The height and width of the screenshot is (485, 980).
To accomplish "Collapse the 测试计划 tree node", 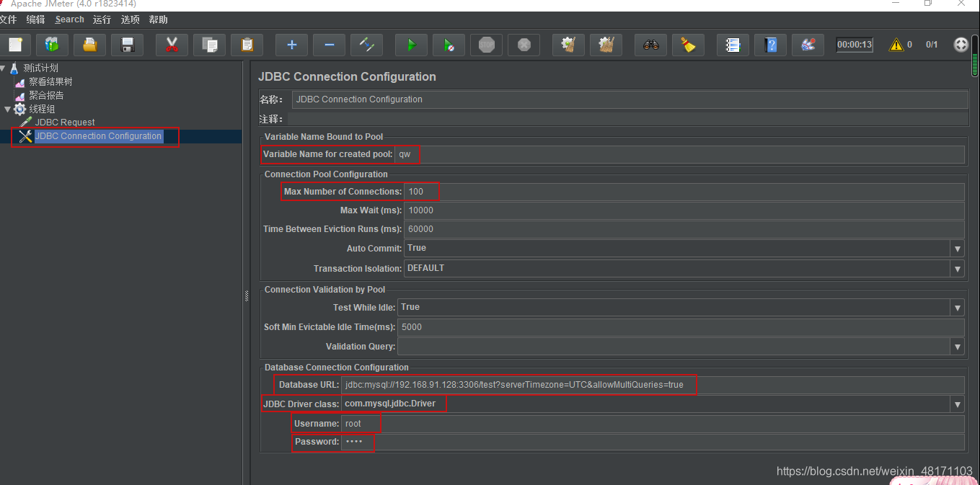I will click(3, 68).
